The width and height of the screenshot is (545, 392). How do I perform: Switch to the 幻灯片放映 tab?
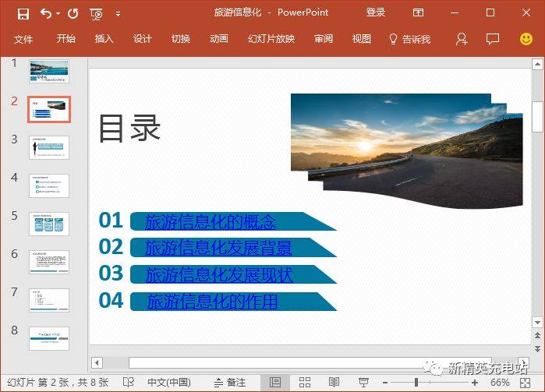(x=271, y=38)
